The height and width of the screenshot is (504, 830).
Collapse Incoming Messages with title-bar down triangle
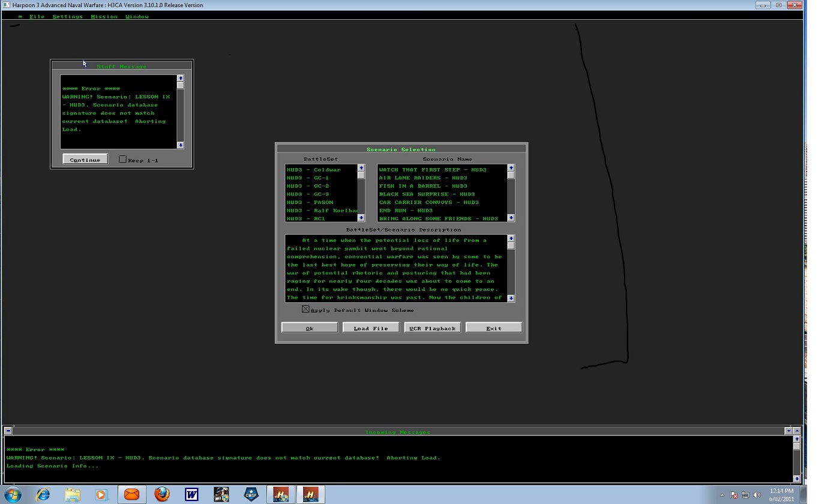click(x=788, y=431)
